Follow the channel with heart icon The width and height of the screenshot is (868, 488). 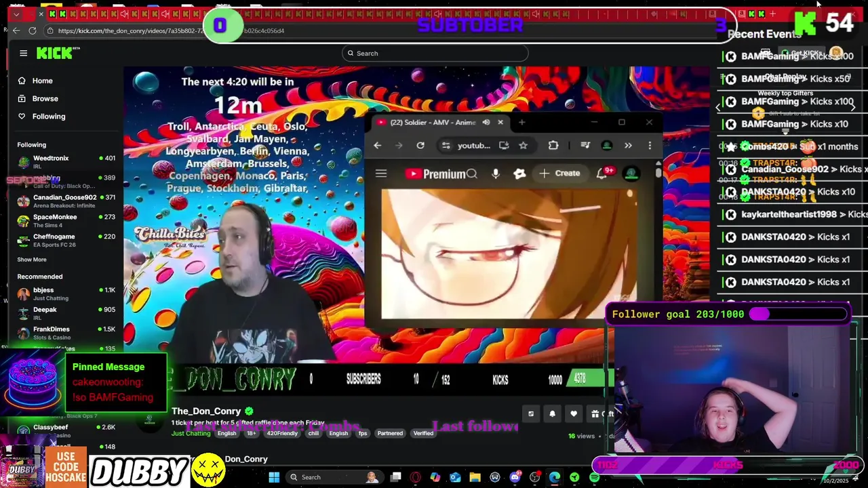click(x=574, y=413)
